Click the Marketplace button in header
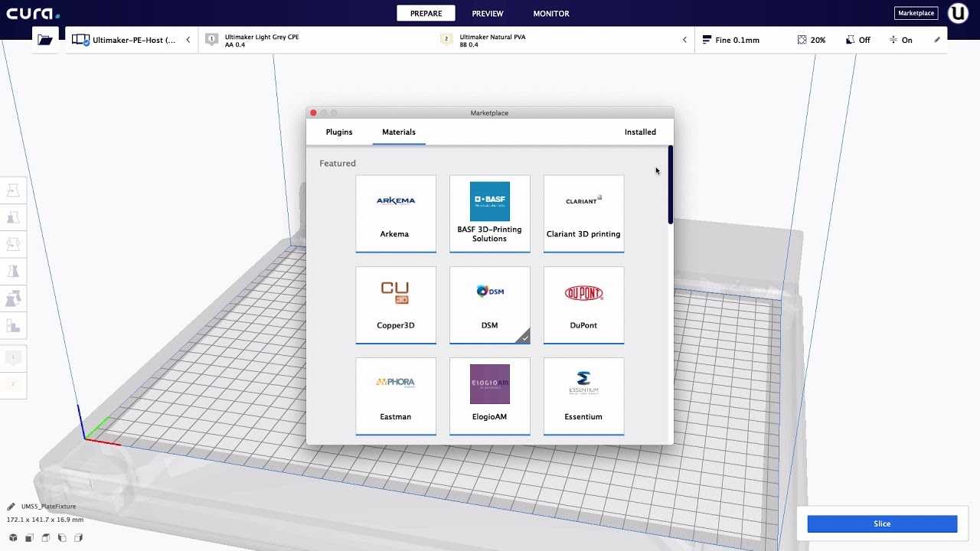 tap(916, 13)
